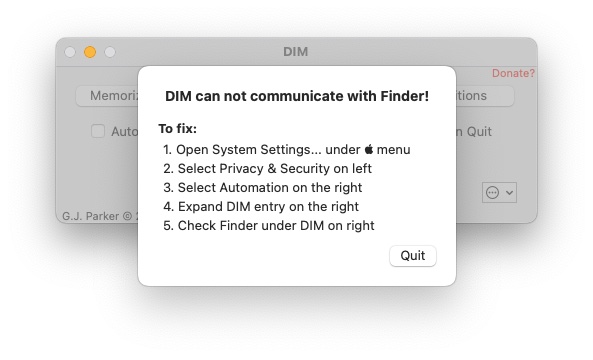Click the "Select Automation on the right" step
The width and height of the screenshot is (593, 360).
[x=263, y=188]
